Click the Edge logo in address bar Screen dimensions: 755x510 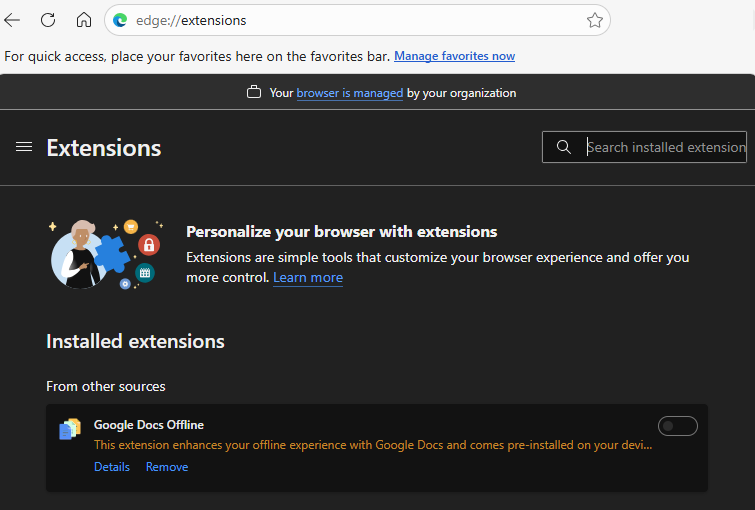point(120,20)
